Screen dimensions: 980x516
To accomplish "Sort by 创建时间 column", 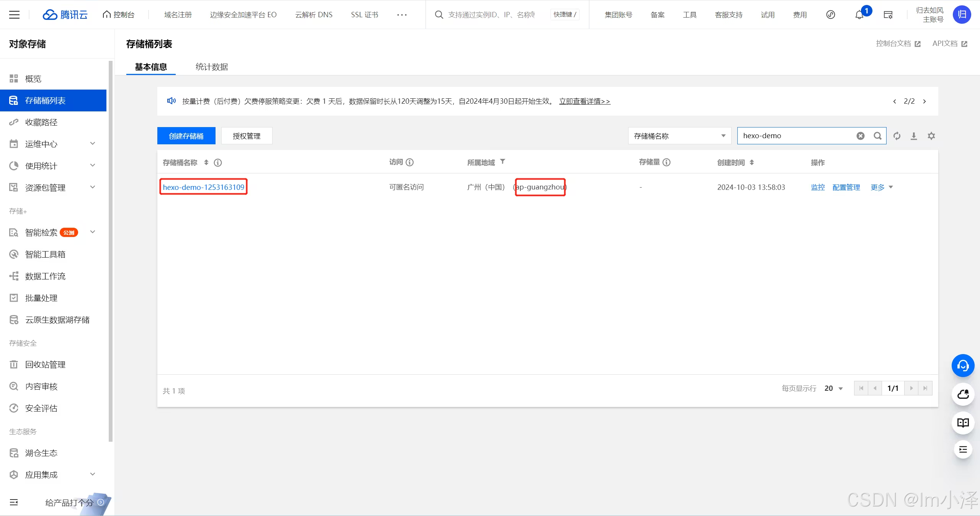I will 752,162.
